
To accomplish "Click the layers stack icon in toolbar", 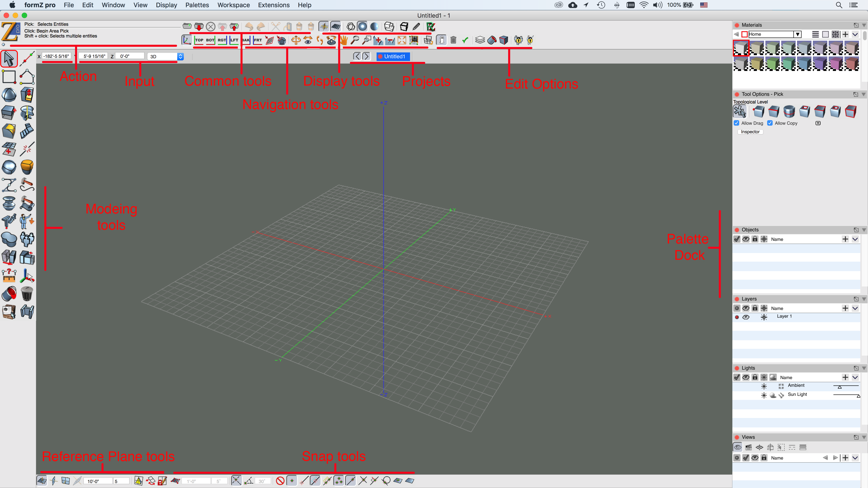I will point(480,40).
